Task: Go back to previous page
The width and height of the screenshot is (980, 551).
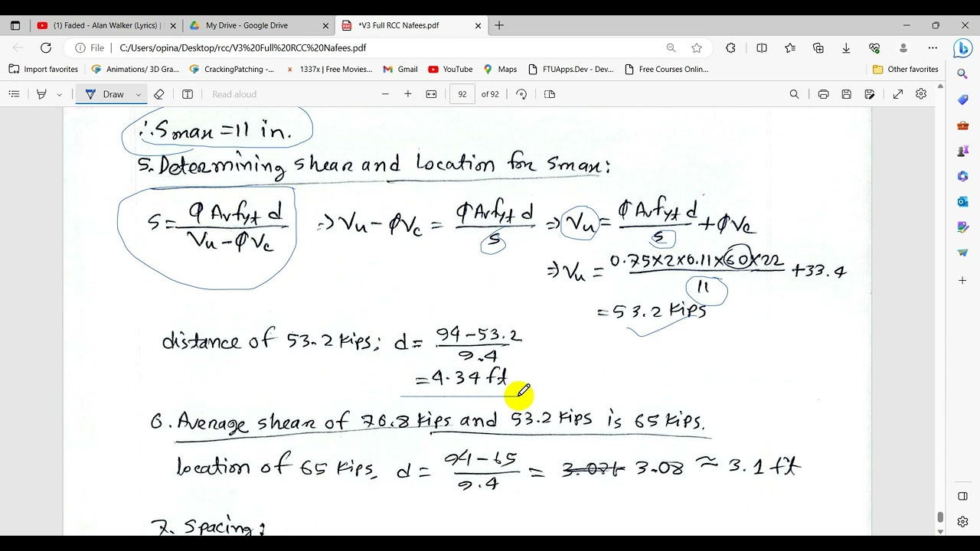Action: [18, 47]
